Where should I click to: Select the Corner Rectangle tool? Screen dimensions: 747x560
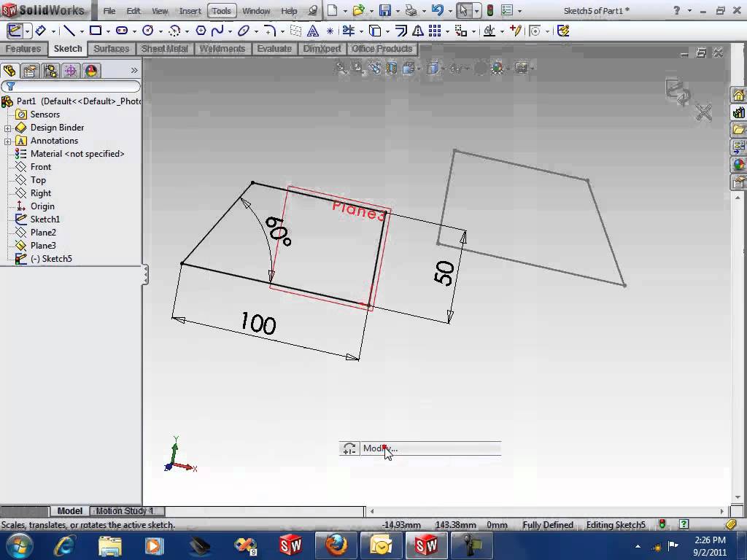[x=97, y=31]
